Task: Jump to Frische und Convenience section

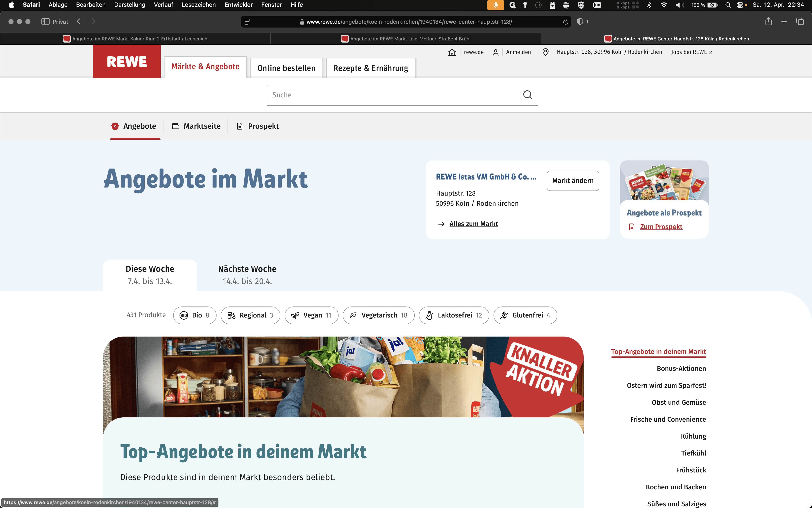Action: click(668, 419)
